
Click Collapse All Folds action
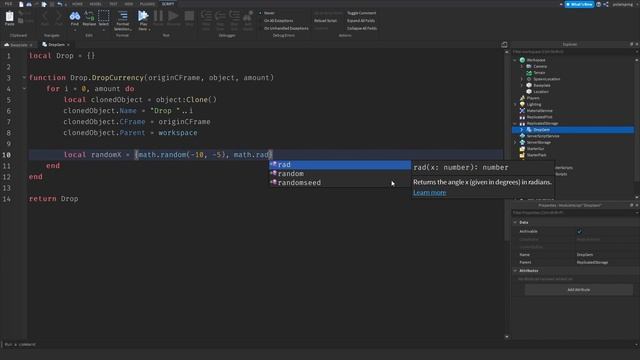pyautogui.click(x=362, y=28)
